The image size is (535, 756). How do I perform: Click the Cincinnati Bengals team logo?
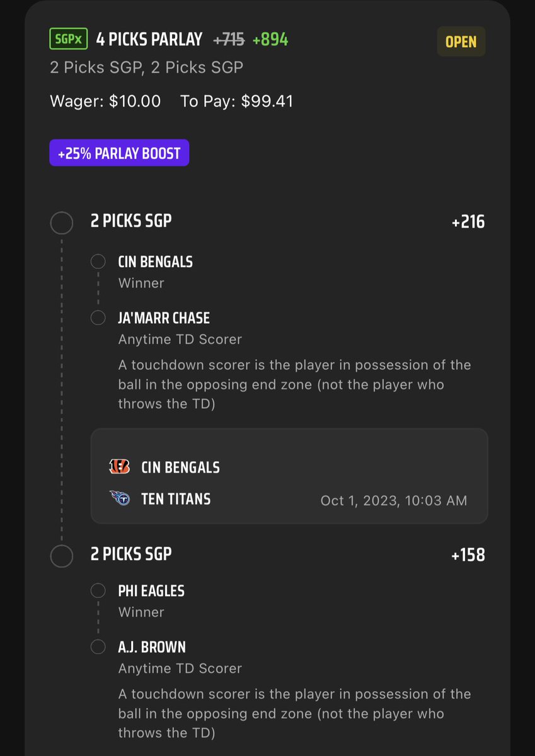(119, 467)
